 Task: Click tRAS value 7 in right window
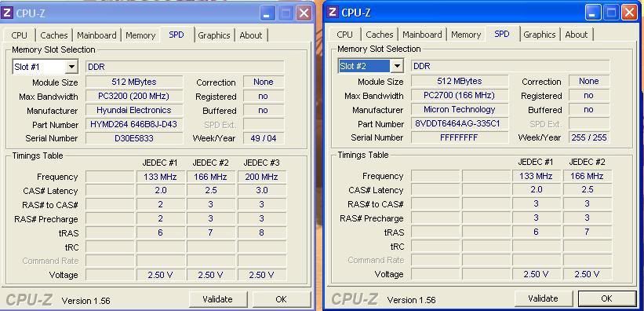point(587,232)
